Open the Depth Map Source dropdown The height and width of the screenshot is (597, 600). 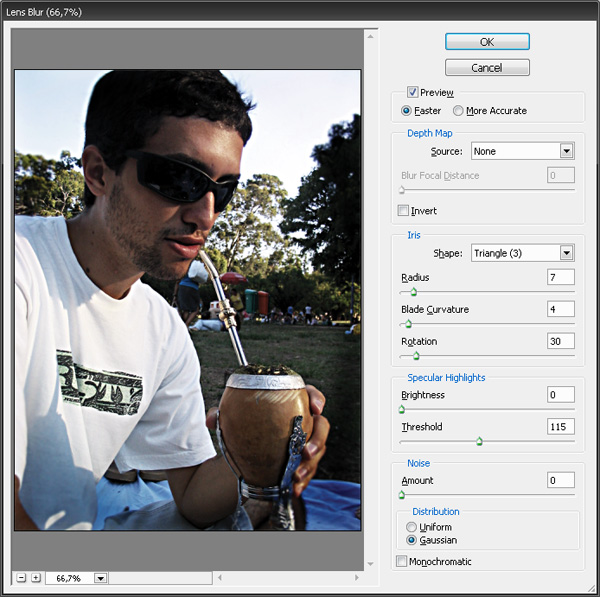point(522,151)
